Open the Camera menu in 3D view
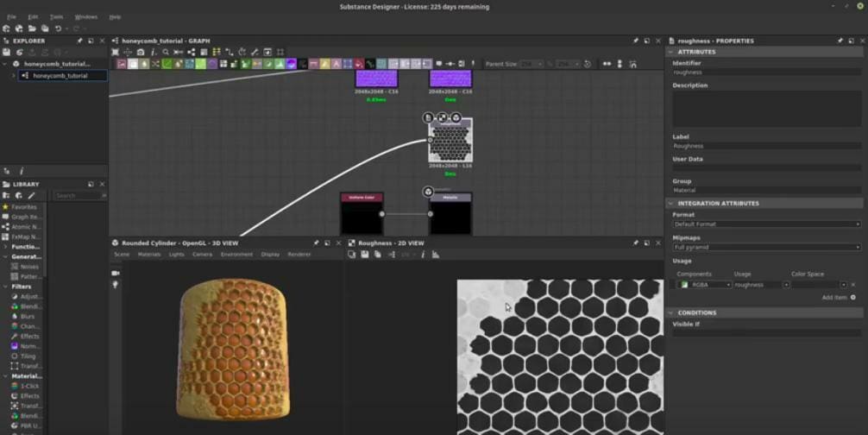Image resolution: width=868 pixels, height=435 pixels. point(202,255)
